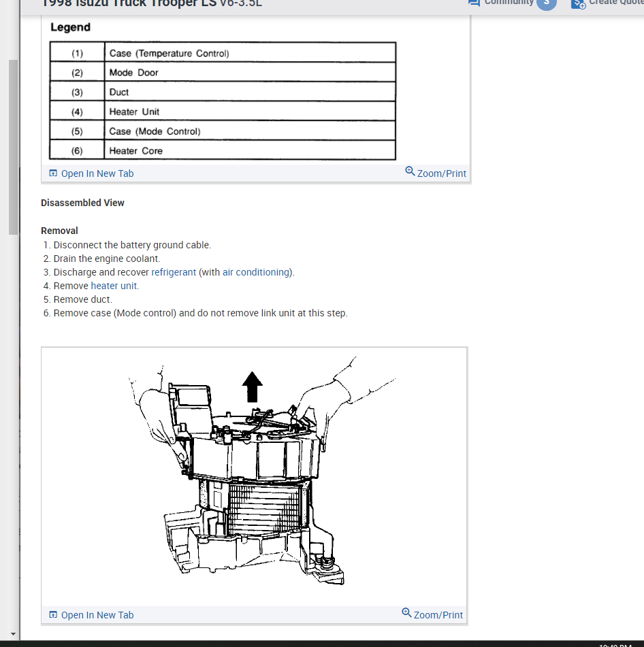This screenshot has height=647, width=644.
Task: Click new-tab icon below heater diagram
Action: click(53, 615)
